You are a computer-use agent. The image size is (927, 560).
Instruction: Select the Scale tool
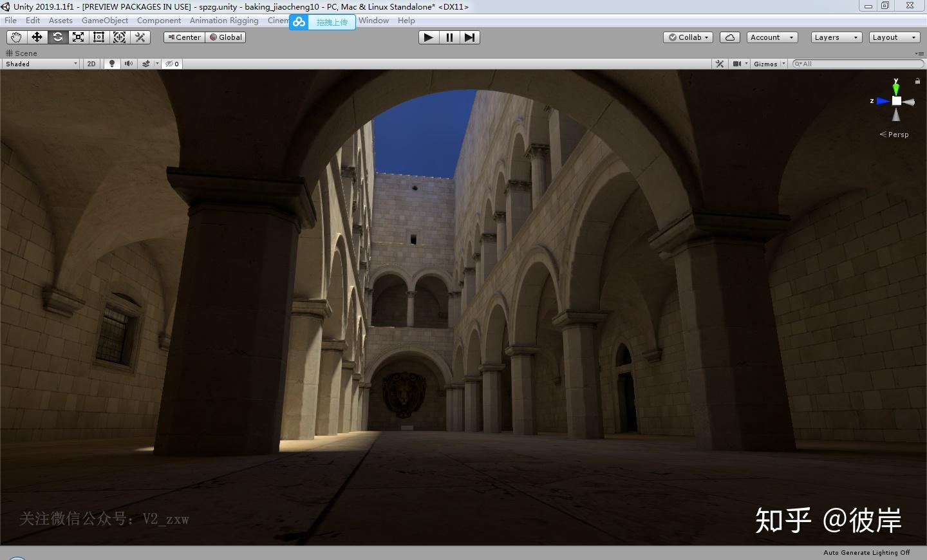pos(78,37)
